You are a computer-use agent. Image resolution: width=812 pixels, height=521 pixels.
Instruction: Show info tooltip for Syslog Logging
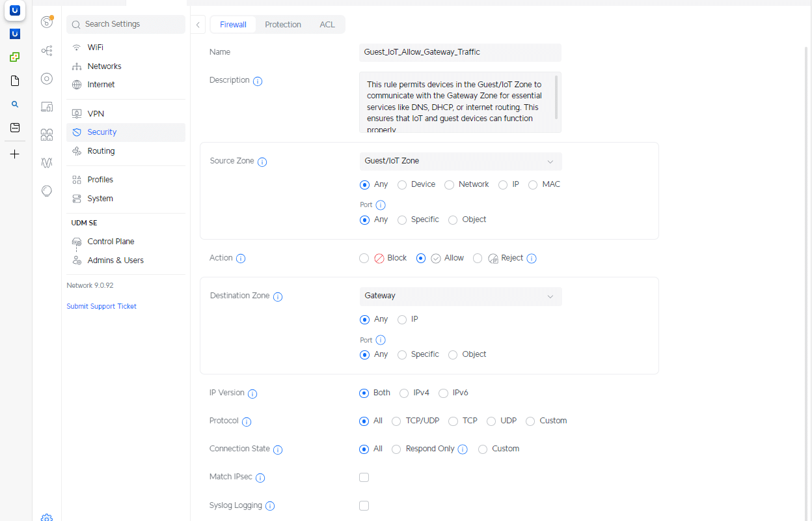tap(270, 506)
